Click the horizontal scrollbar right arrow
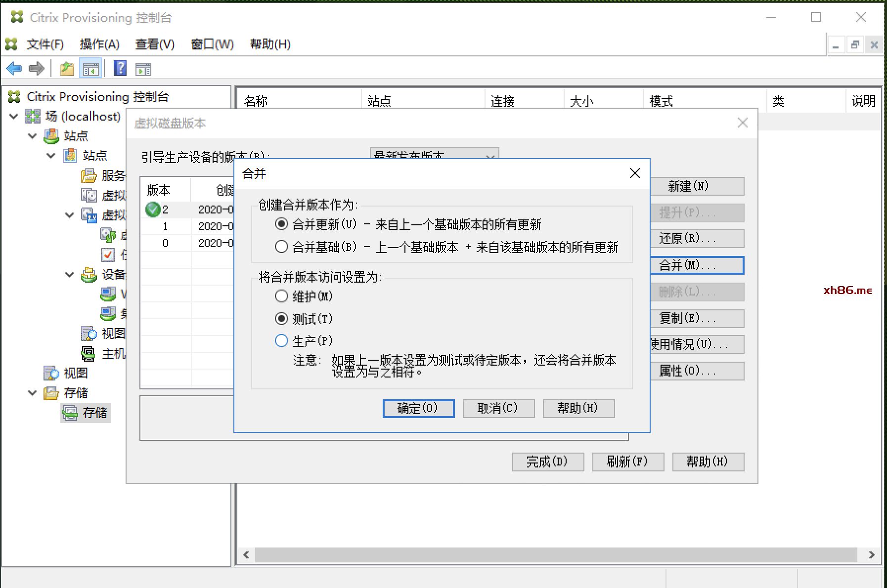 [x=871, y=555]
